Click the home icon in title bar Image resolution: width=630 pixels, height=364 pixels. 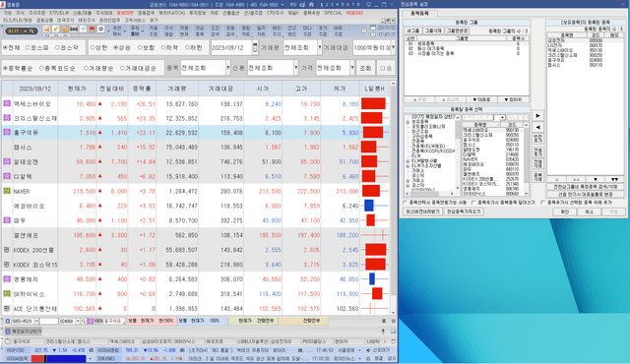tap(311, 4)
